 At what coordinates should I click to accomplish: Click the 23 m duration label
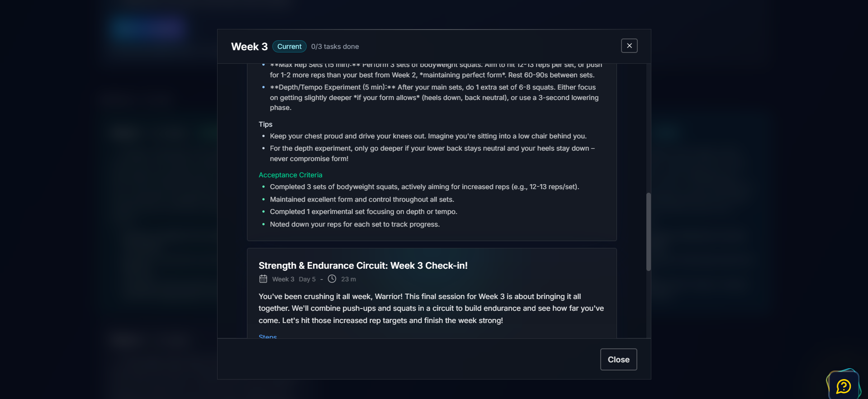348,279
